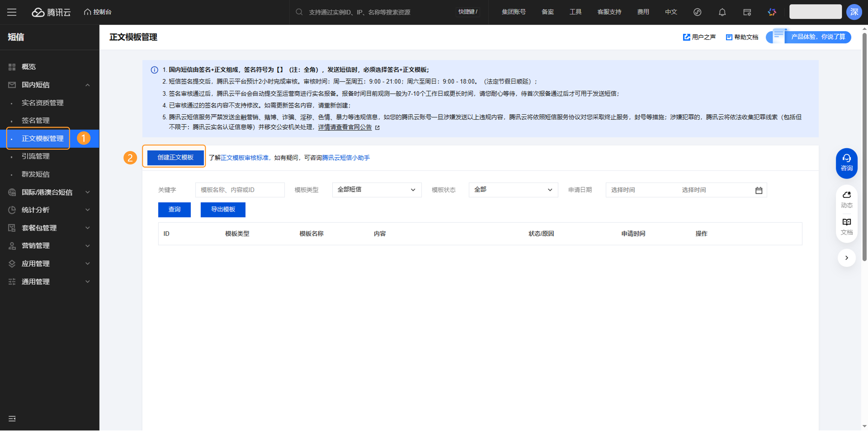Open the template review standards link
Viewport: 868px width, 436px height.
245,158
